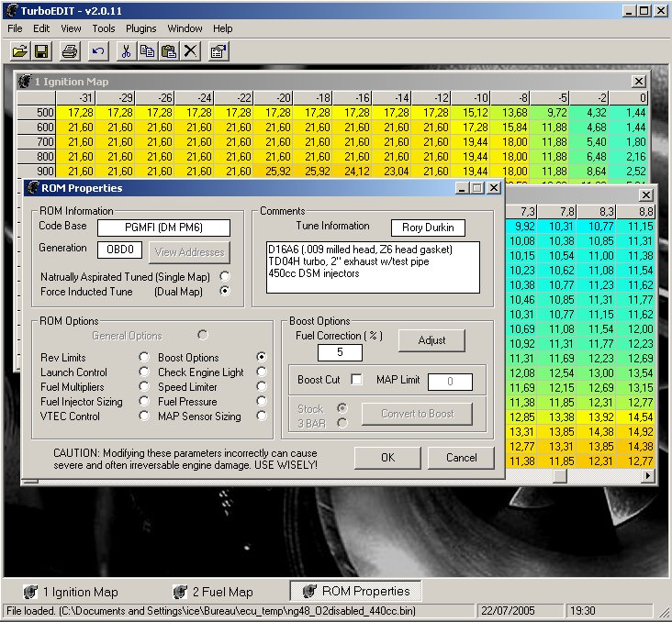Click the MAP Limit input field
The height and width of the screenshot is (622, 672).
[450, 382]
